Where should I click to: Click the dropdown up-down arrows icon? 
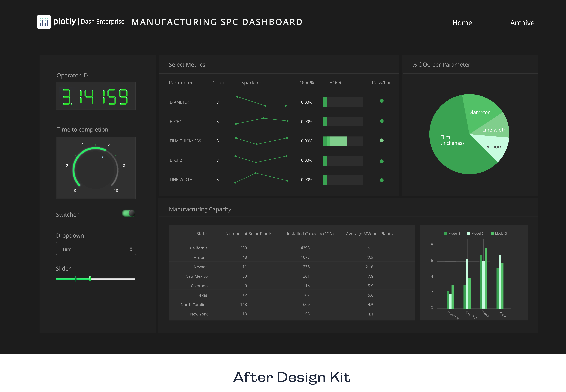(x=131, y=249)
